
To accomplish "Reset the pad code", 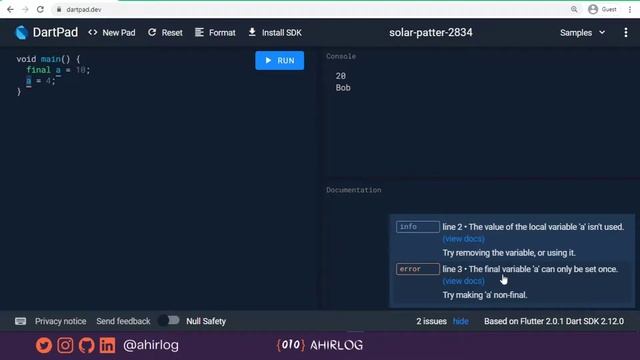I will [x=165, y=33].
